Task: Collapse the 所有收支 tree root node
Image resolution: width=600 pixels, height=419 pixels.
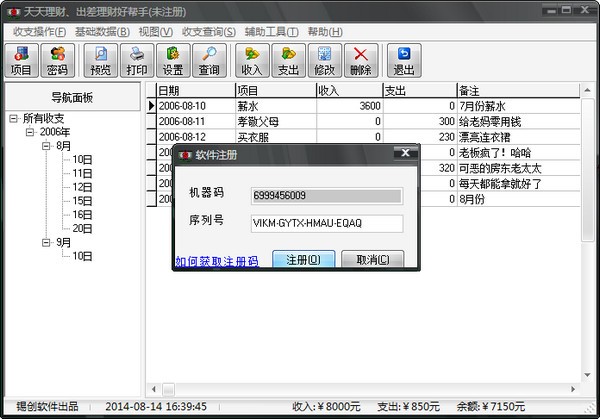Action: (14, 119)
